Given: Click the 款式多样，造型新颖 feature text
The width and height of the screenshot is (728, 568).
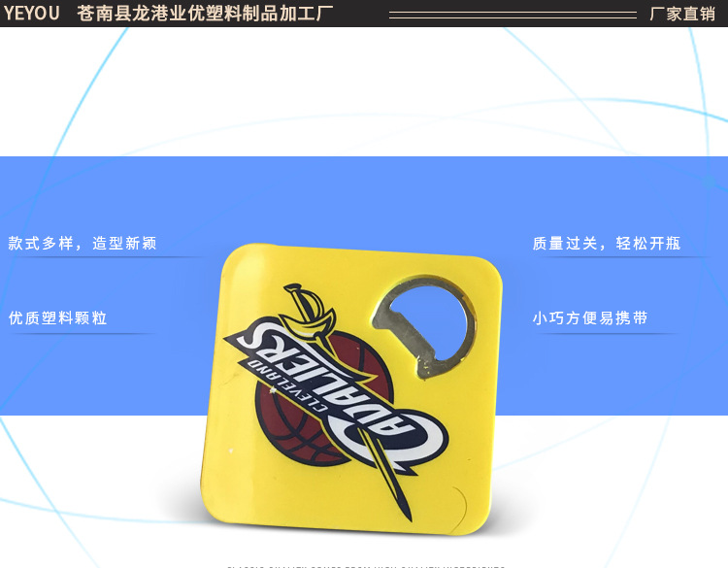Looking at the screenshot, I should click(83, 244).
